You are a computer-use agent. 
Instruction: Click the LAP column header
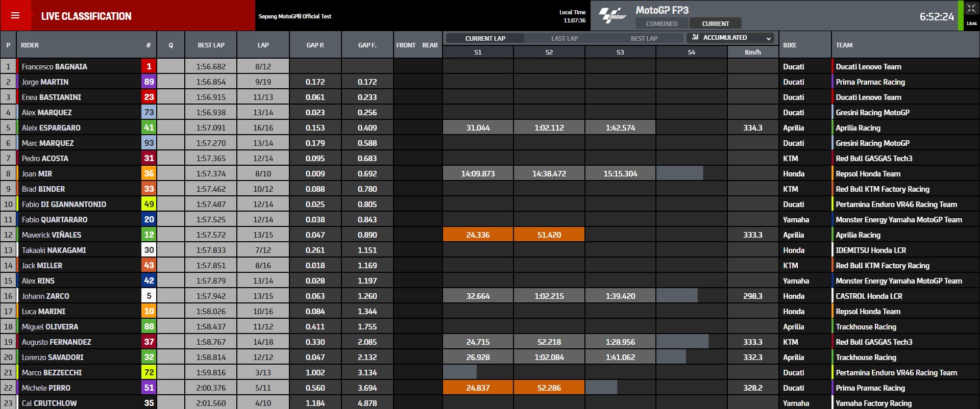(x=263, y=45)
